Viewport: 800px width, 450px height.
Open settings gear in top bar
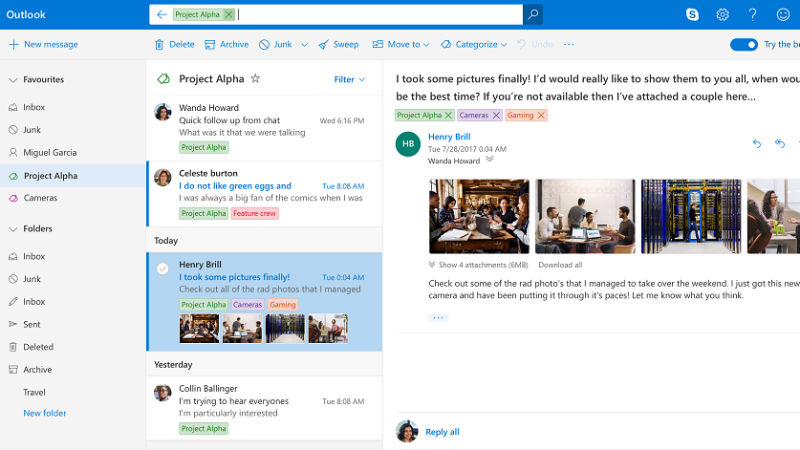coord(723,14)
